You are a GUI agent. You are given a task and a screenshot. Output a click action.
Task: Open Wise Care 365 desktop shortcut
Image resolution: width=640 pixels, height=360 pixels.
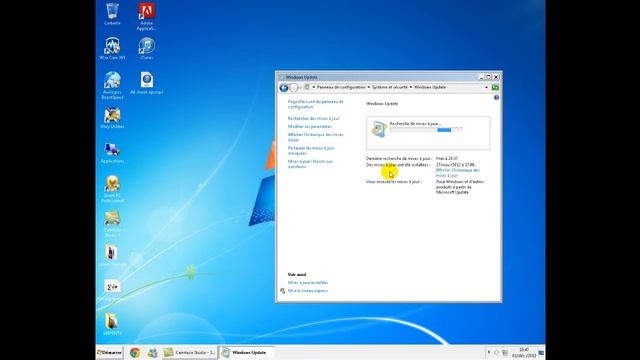[112, 49]
